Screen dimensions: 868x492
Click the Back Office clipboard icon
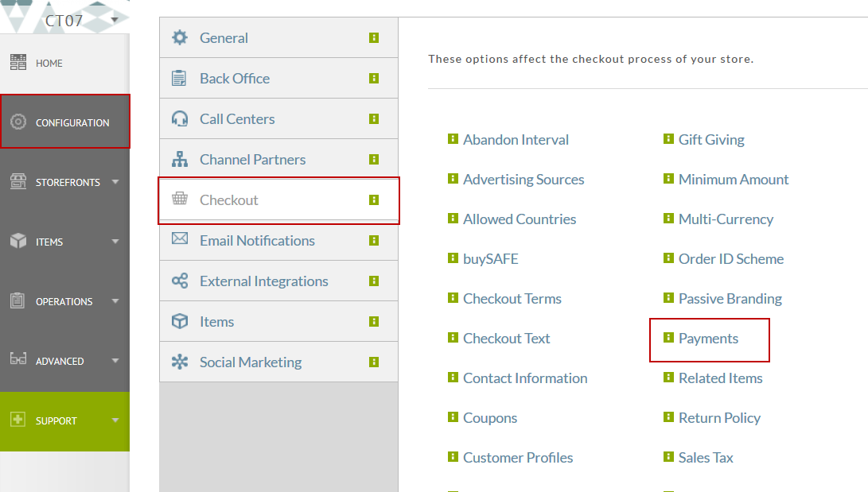pyautogui.click(x=179, y=79)
